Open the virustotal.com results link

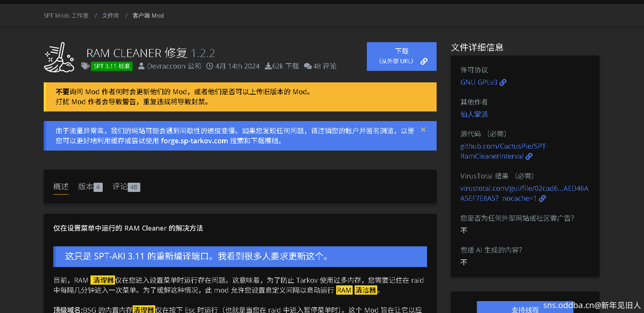click(x=524, y=193)
